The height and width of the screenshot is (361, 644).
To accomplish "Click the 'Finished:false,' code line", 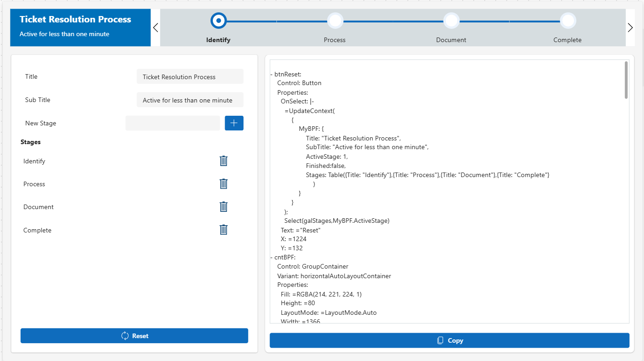I will [x=326, y=166].
